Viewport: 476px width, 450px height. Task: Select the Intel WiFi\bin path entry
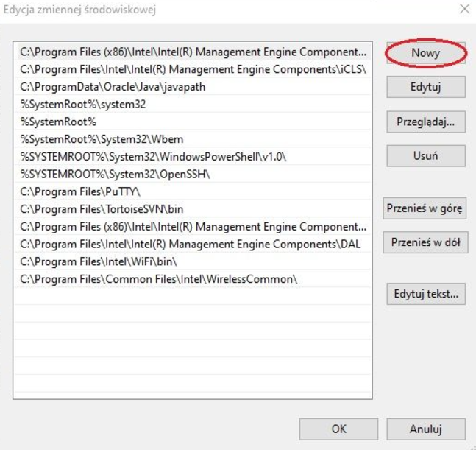tap(99, 262)
